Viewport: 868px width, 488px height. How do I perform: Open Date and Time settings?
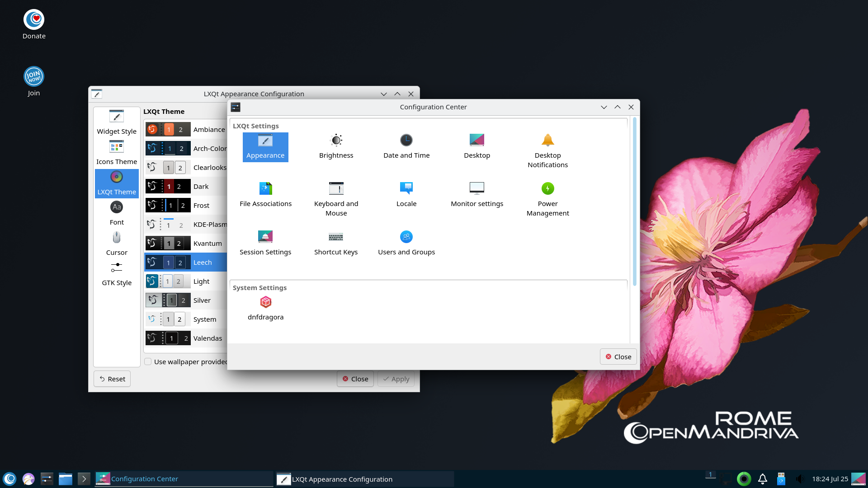pos(406,147)
